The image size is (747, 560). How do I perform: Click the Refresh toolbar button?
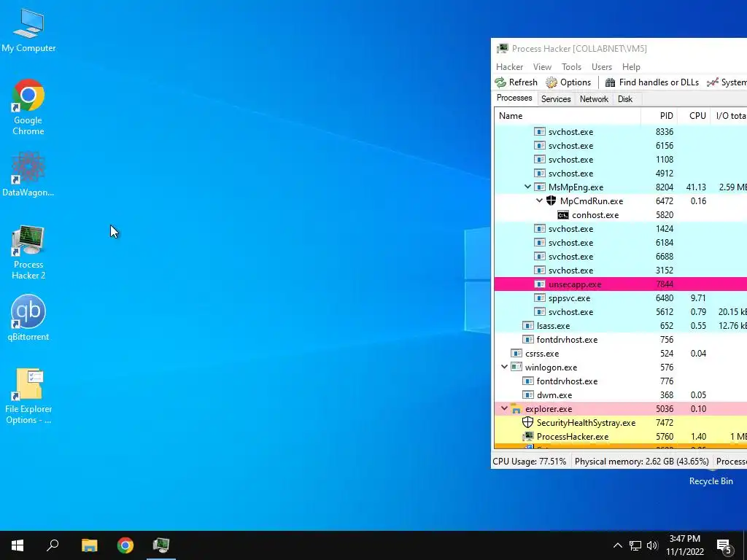click(x=516, y=82)
